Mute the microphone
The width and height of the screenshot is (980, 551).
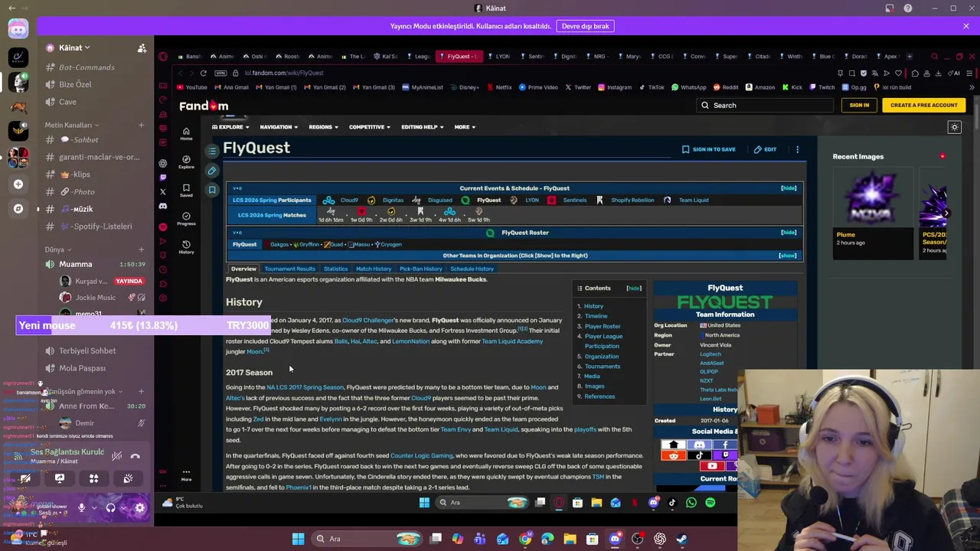click(81, 507)
